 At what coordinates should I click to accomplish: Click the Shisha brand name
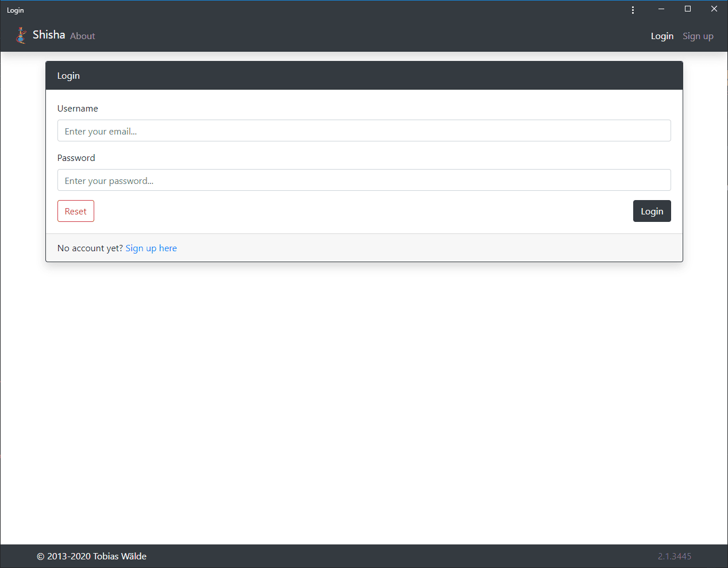(x=49, y=35)
